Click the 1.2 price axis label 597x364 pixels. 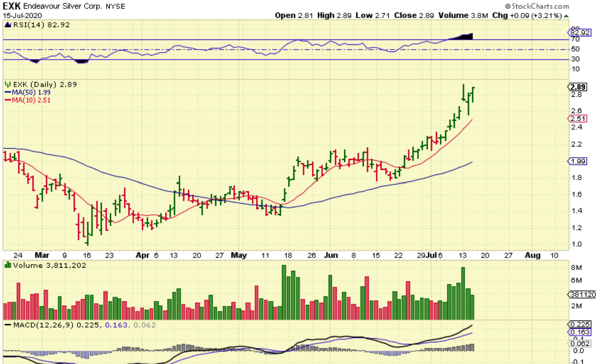pos(576,228)
